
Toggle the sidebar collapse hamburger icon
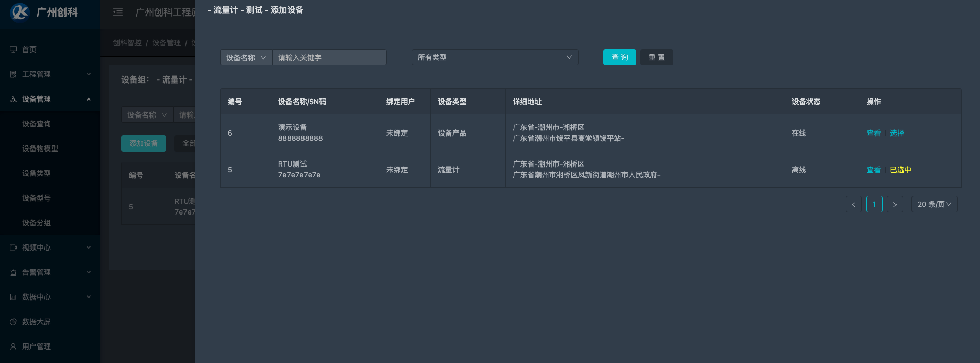(x=118, y=12)
